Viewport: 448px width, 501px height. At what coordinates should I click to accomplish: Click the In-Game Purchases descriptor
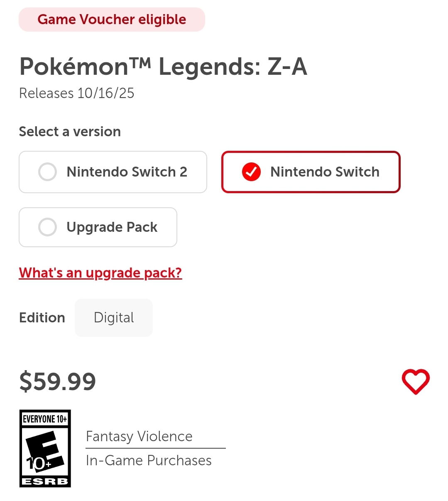(149, 461)
